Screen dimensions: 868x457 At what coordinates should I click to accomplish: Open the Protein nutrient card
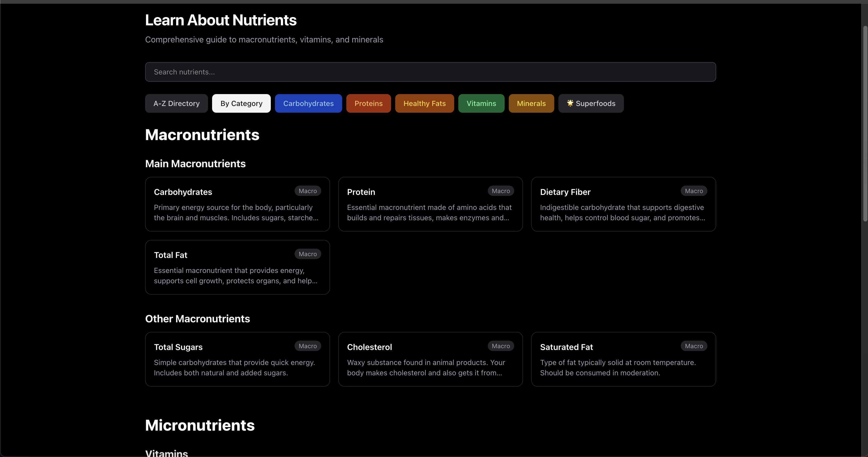430,204
